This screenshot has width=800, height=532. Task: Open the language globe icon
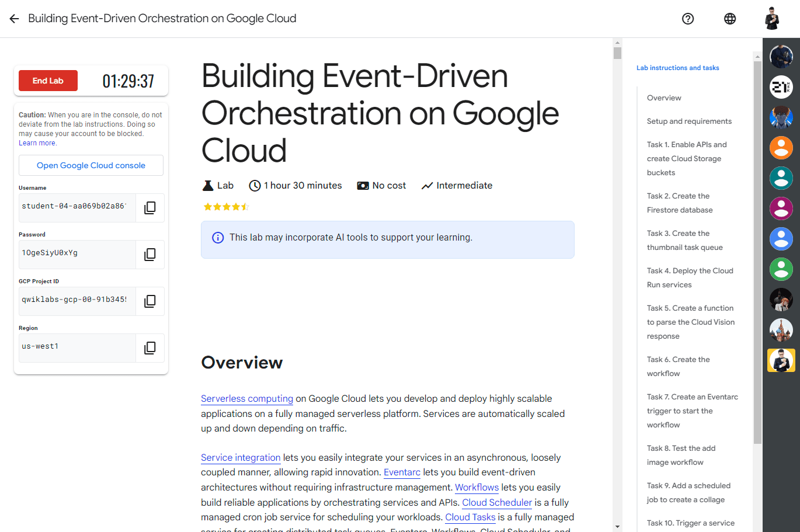tap(730, 19)
